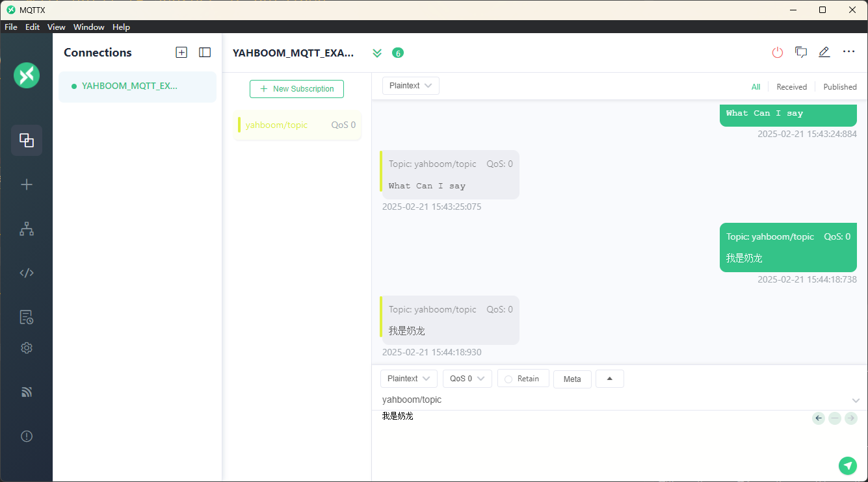Add a new connection with the plus-box icon
Screen dimensions: 868x482
tap(181, 53)
